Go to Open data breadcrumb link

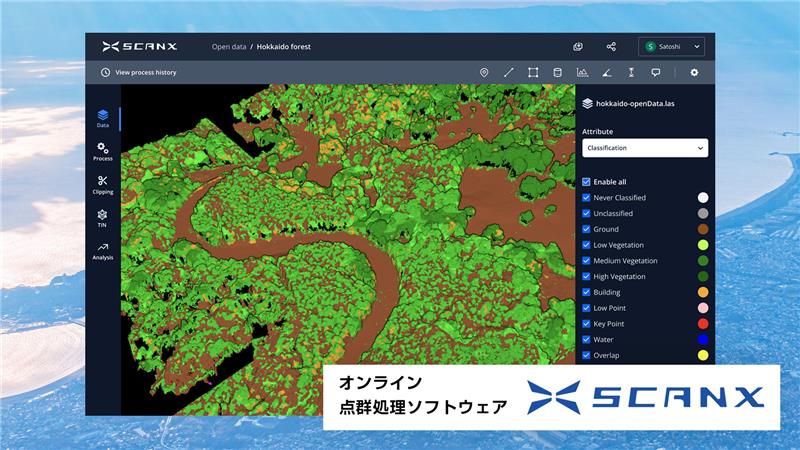[x=228, y=46]
